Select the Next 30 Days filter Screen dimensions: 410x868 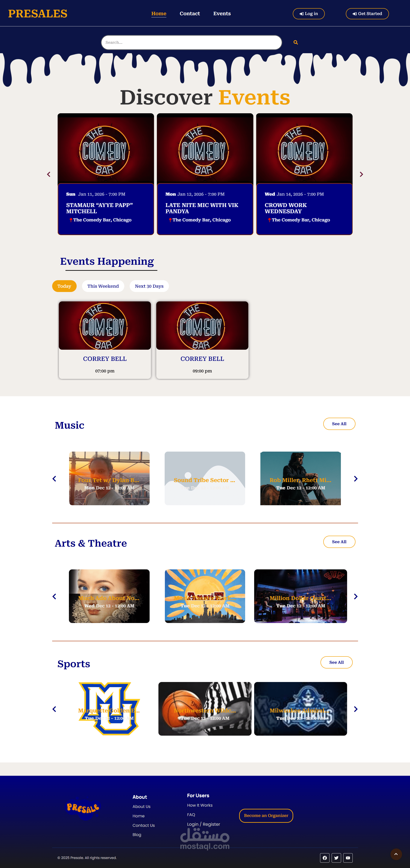click(149, 286)
